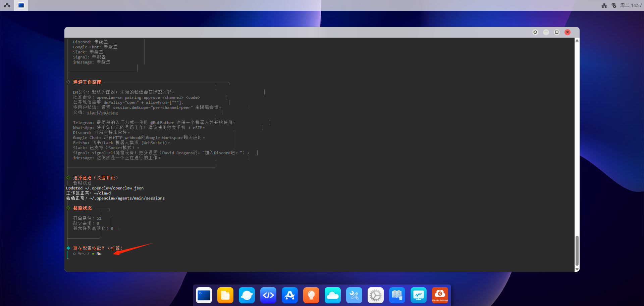Launch the orange file manager dock icon

point(225,295)
